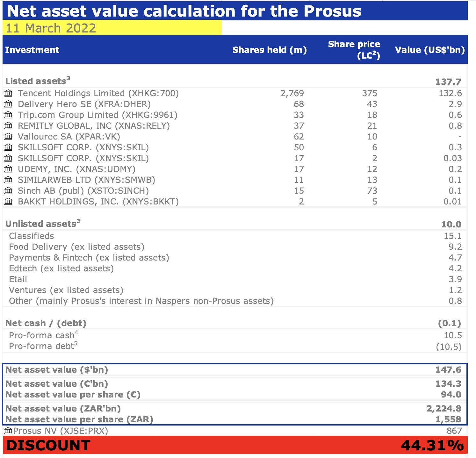The image size is (476, 458).
Task: Select 'Trip.com Group Limited (XHKG:9961)' row label
Action: pyautogui.click(x=97, y=115)
